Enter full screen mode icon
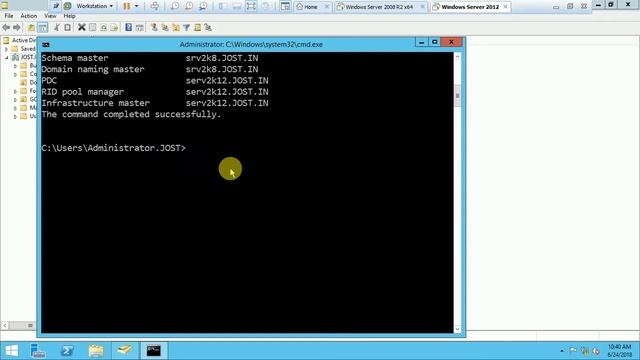 (251, 6)
